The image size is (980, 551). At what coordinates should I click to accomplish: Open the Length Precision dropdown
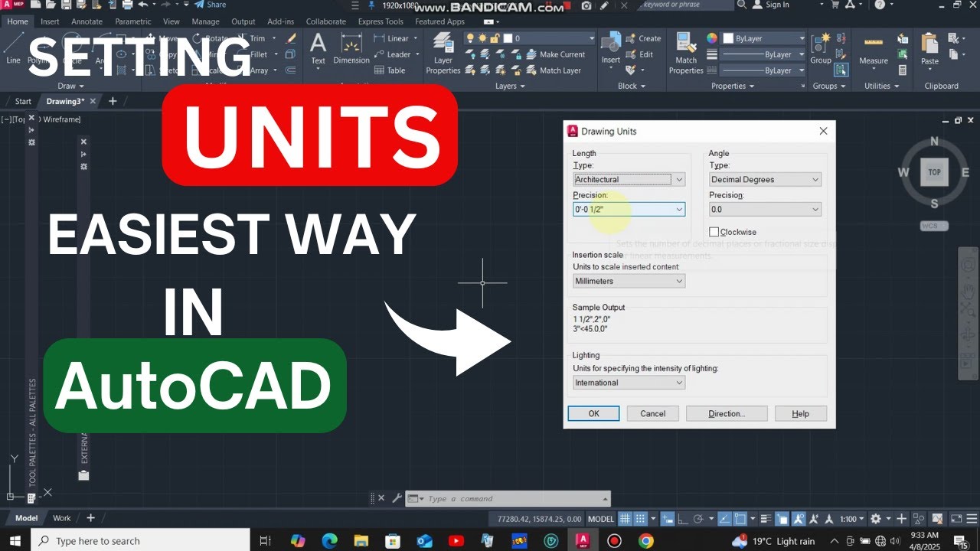coord(629,209)
